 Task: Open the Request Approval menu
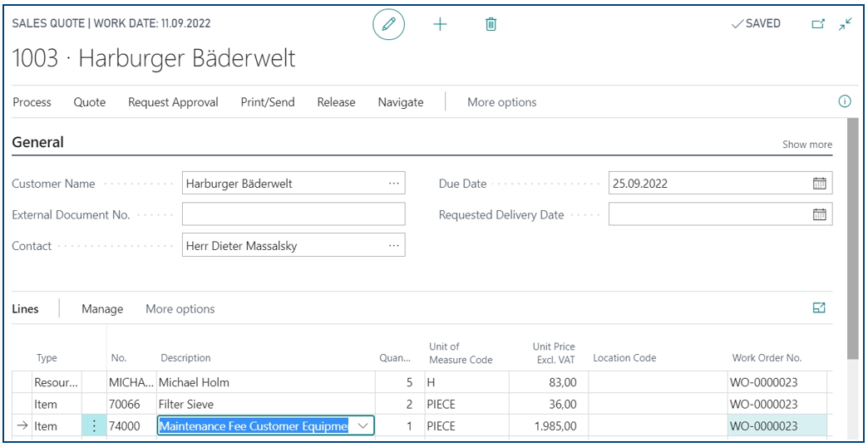173,102
